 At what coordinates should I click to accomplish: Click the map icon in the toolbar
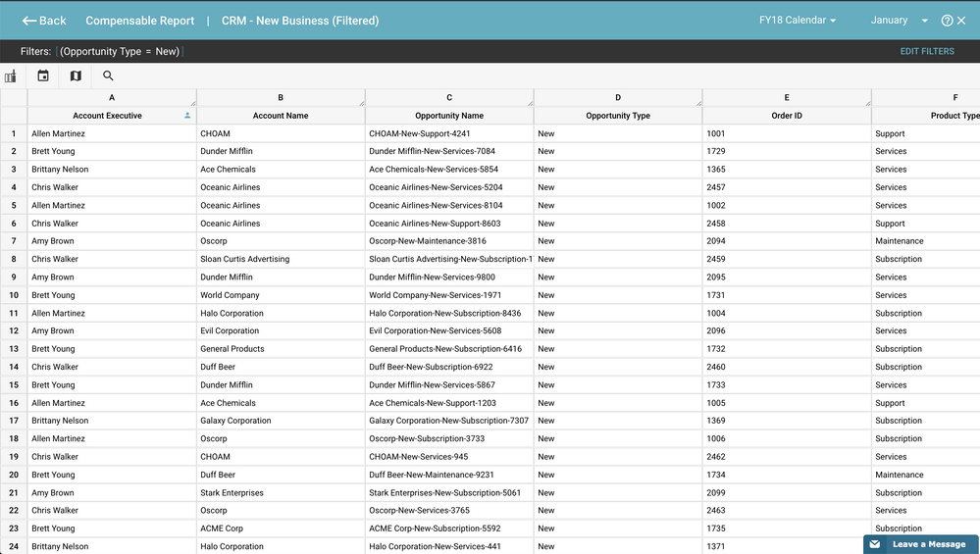tap(76, 76)
